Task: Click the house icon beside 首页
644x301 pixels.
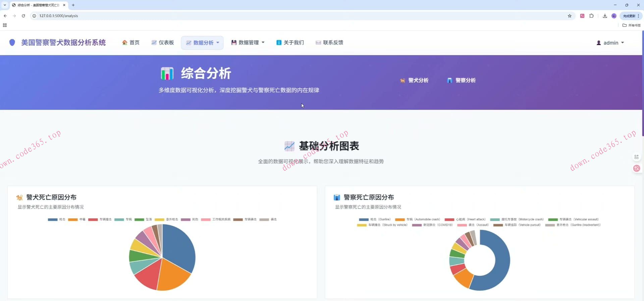Action: [x=125, y=42]
